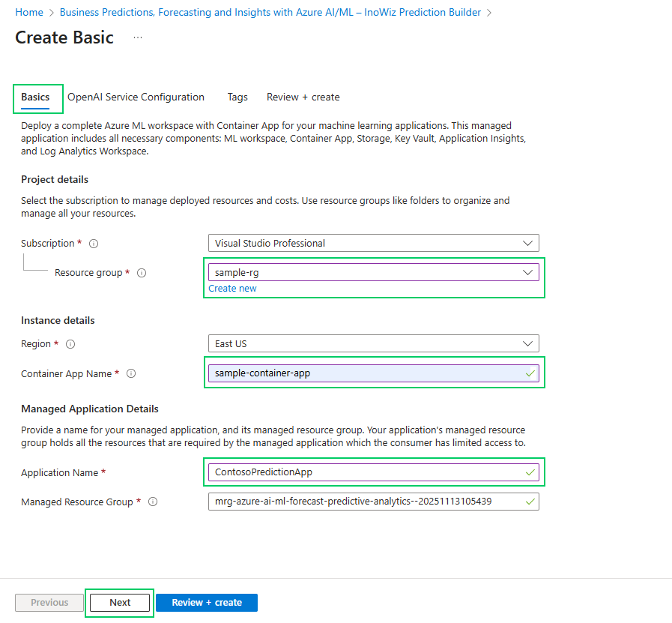Select the Review + create tab
Image resolution: width=672 pixels, height=623 pixels.
pos(303,97)
